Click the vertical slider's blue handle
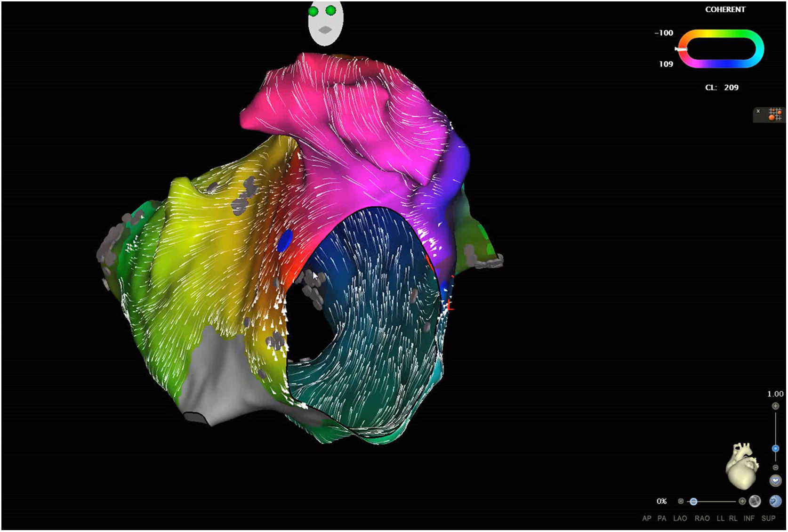The image size is (788, 532). (775, 449)
